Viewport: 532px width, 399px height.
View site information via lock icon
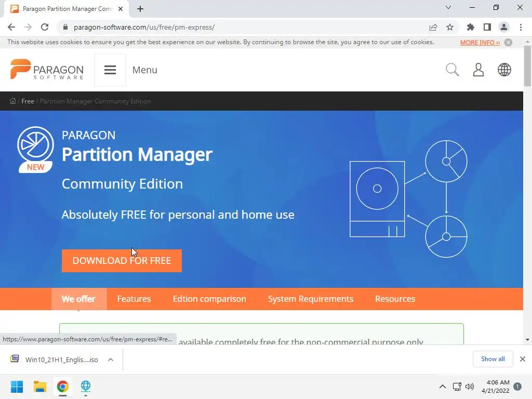[x=65, y=27]
